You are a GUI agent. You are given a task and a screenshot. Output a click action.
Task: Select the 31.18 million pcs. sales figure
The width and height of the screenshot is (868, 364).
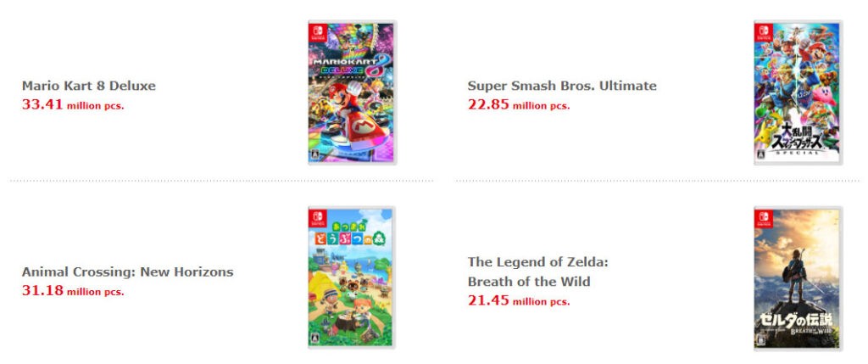click(73, 291)
